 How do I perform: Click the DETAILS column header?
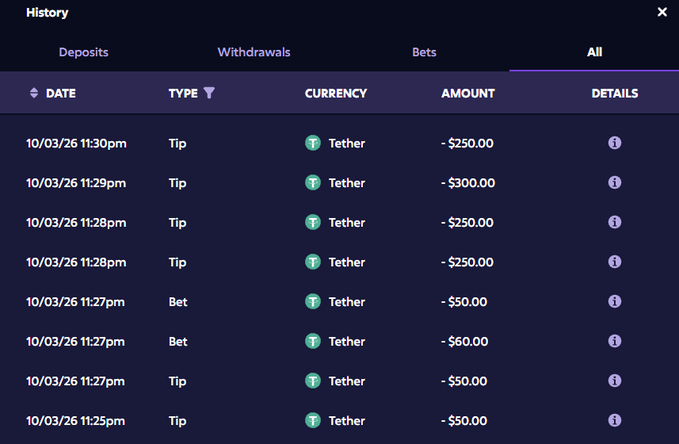(614, 93)
